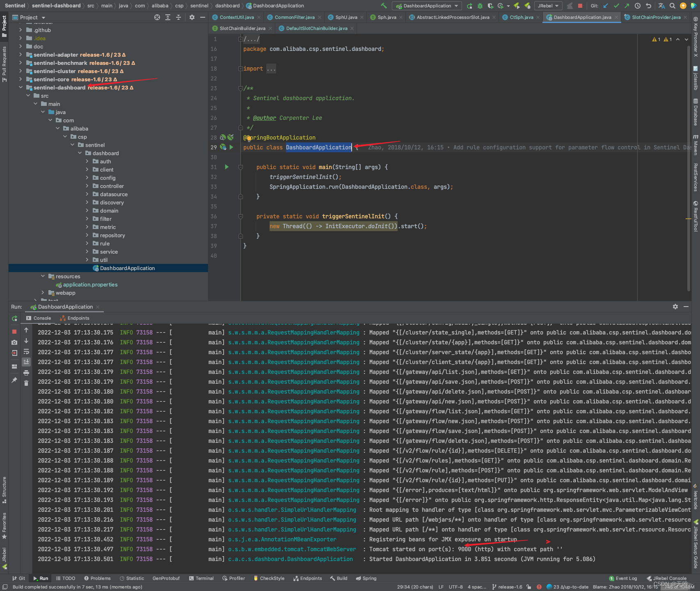
Task: Open Git history clock icon
Action: click(x=638, y=6)
